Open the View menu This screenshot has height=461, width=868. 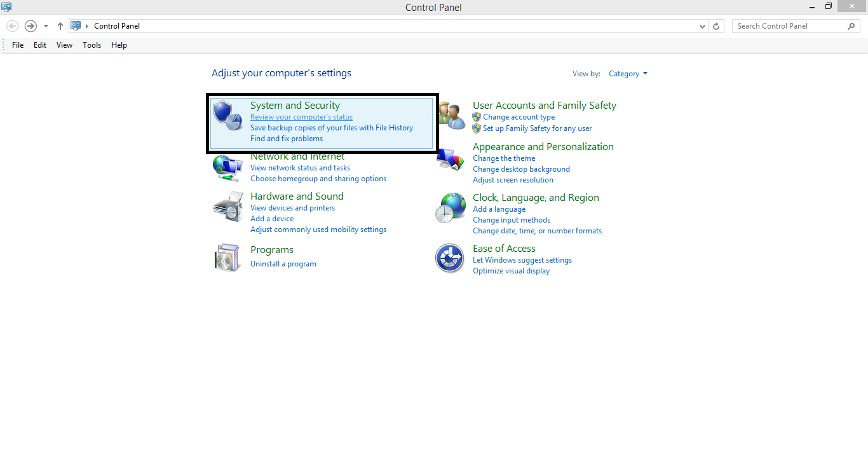[x=64, y=45]
